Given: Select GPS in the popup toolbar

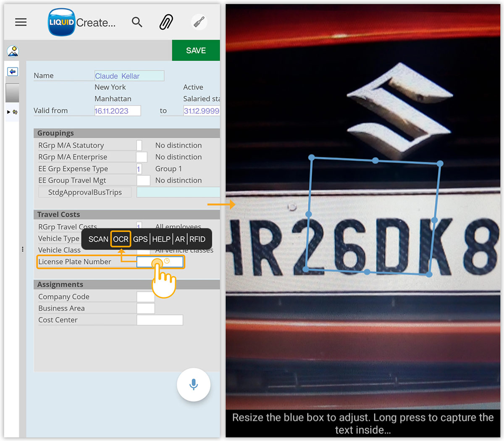Looking at the screenshot, I should pos(140,239).
